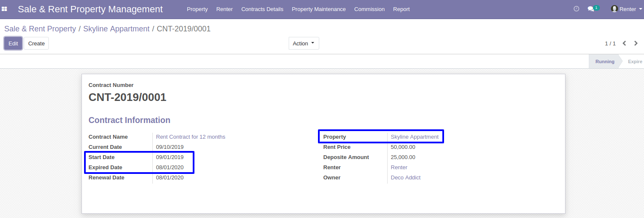Go to the next record arrow

click(x=636, y=43)
